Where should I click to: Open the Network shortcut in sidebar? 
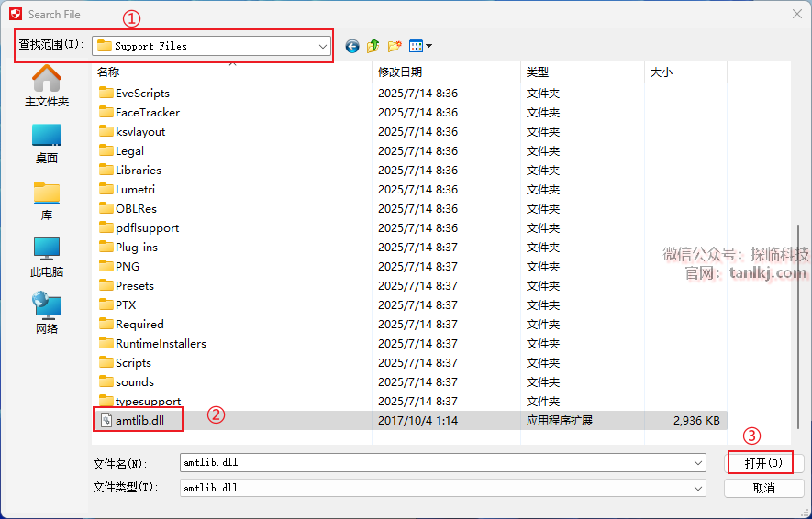coord(47,313)
